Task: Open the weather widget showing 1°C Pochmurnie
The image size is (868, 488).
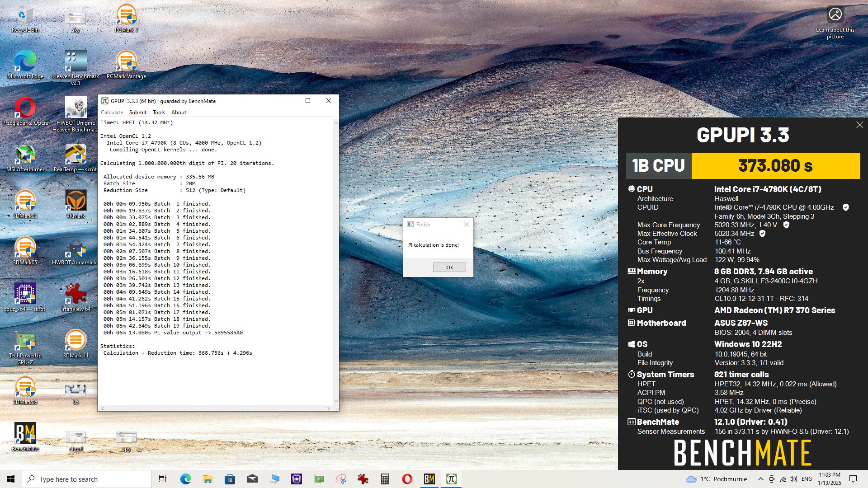Action: [x=716, y=479]
